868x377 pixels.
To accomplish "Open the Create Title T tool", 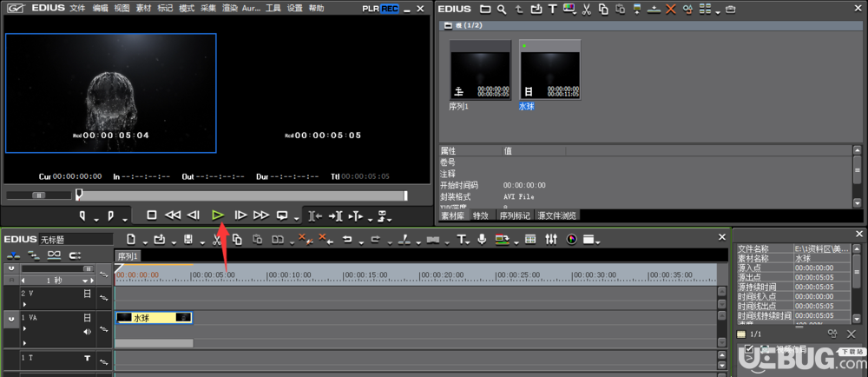I will (461, 239).
